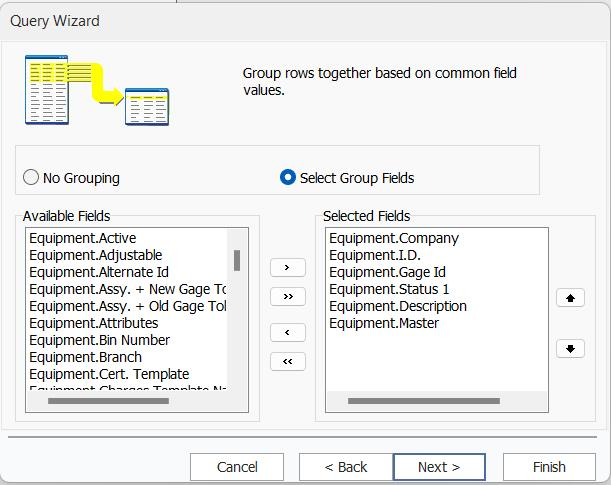Click the remove single field arrow button
611x485 pixels.
[x=288, y=332]
